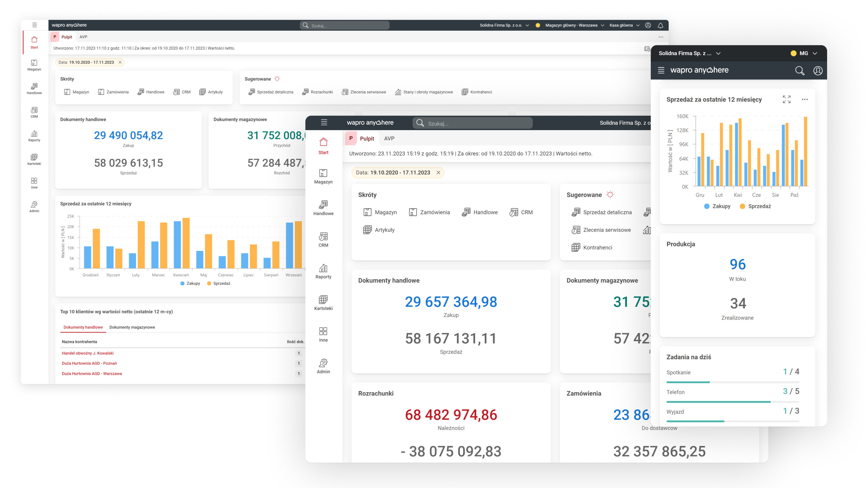The image size is (868, 488).
Task: Click the search magnifier in the mobile header
Action: 800,70
